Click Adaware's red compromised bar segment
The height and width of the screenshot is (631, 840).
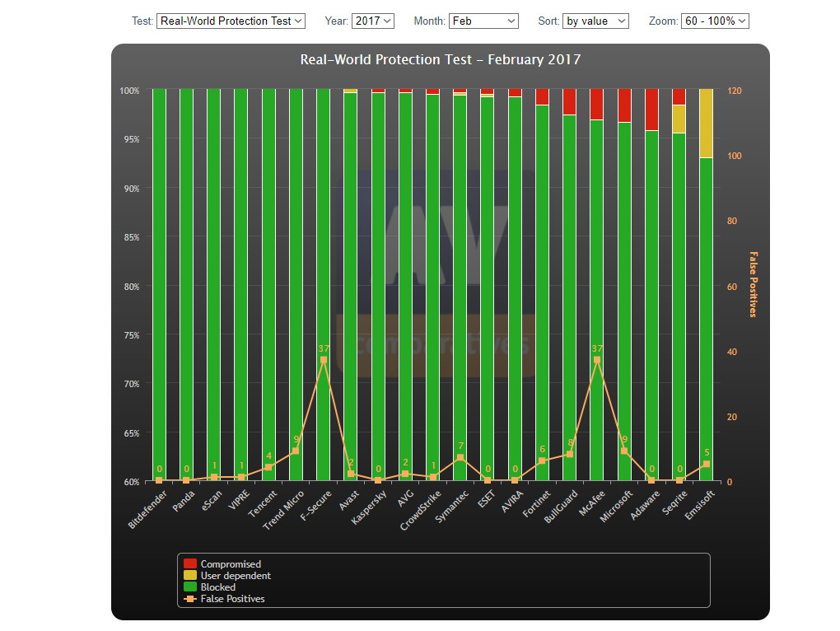tap(651, 110)
